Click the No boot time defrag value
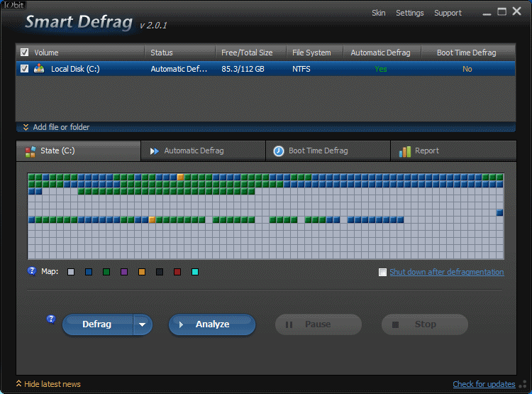 coord(467,69)
